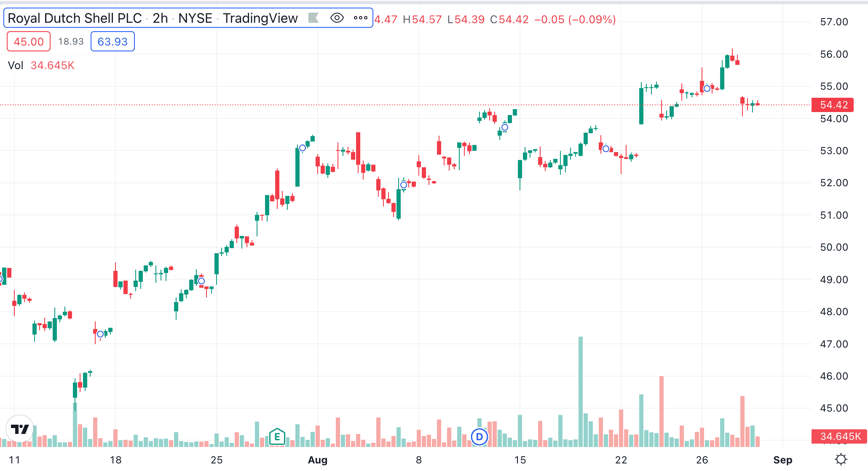Screen dimensions: 868x471
Task: Click the −0.05 (−0.09%) change value
Action: point(575,19)
